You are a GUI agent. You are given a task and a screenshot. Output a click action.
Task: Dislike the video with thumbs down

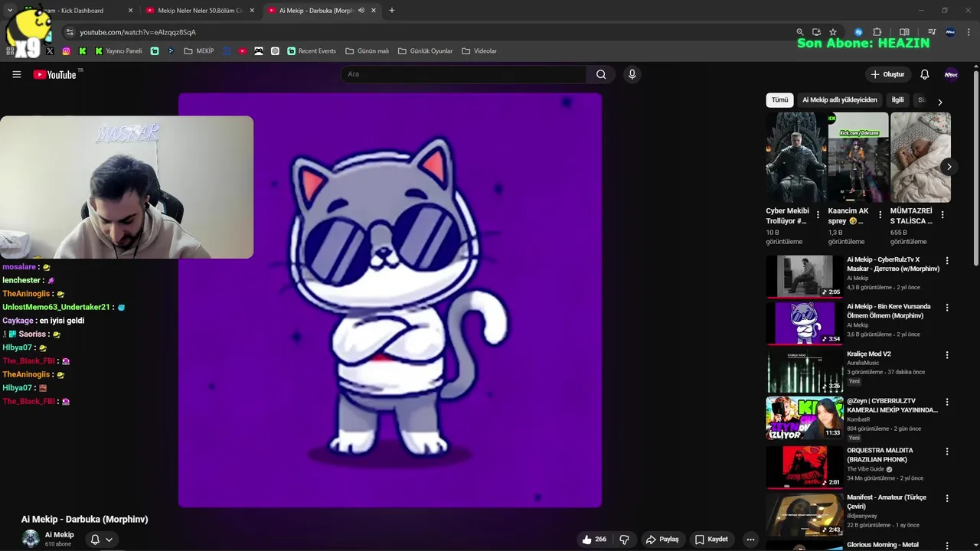tap(624, 539)
